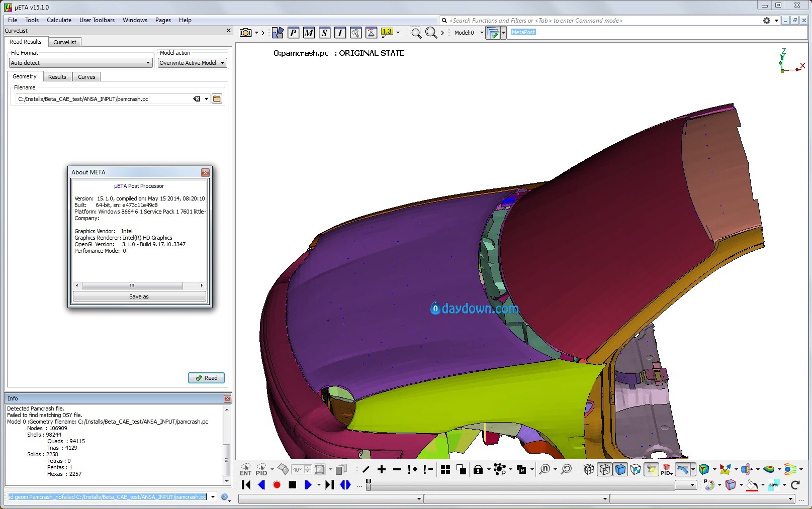
Task: Toggle the shaded blue cube display mode
Action: click(x=620, y=469)
